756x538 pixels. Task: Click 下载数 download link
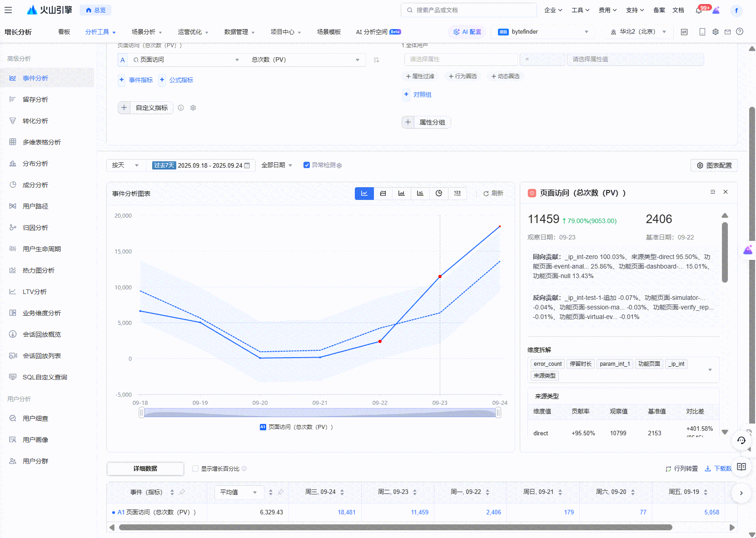(x=718, y=468)
